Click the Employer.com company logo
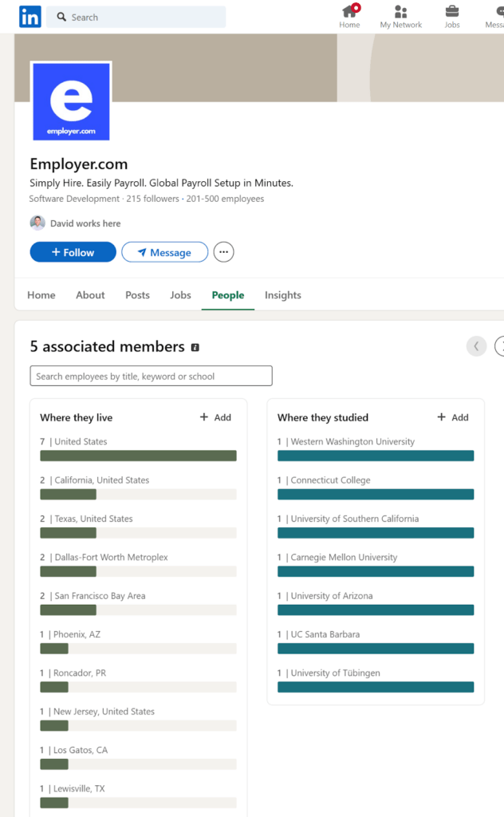 pyautogui.click(x=71, y=101)
